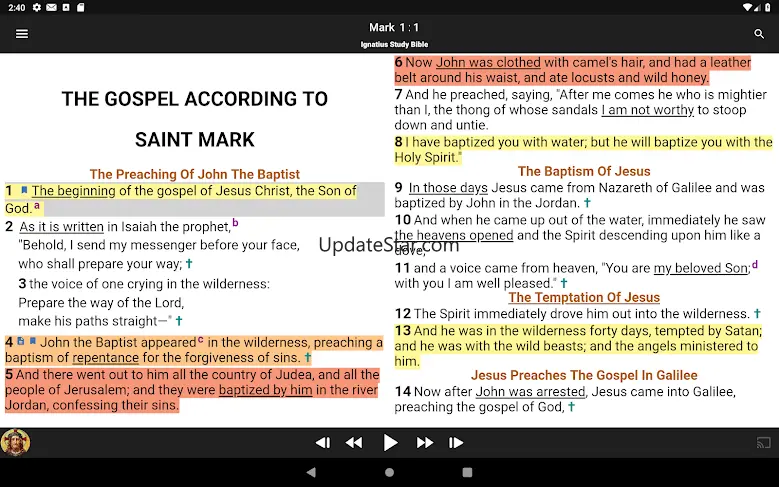Tap 'The Preaching Of John The Baptist' heading

[195, 174]
